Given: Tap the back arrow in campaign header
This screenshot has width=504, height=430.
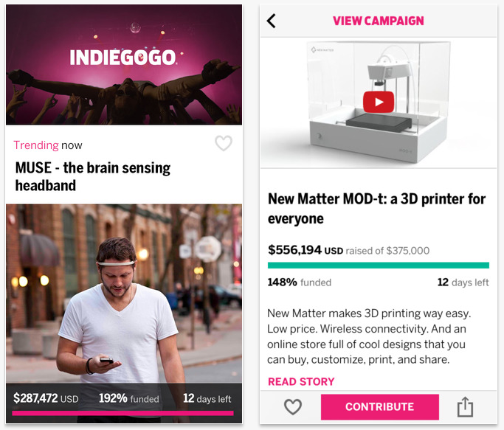Looking at the screenshot, I should pyautogui.click(x=271, y=21).
